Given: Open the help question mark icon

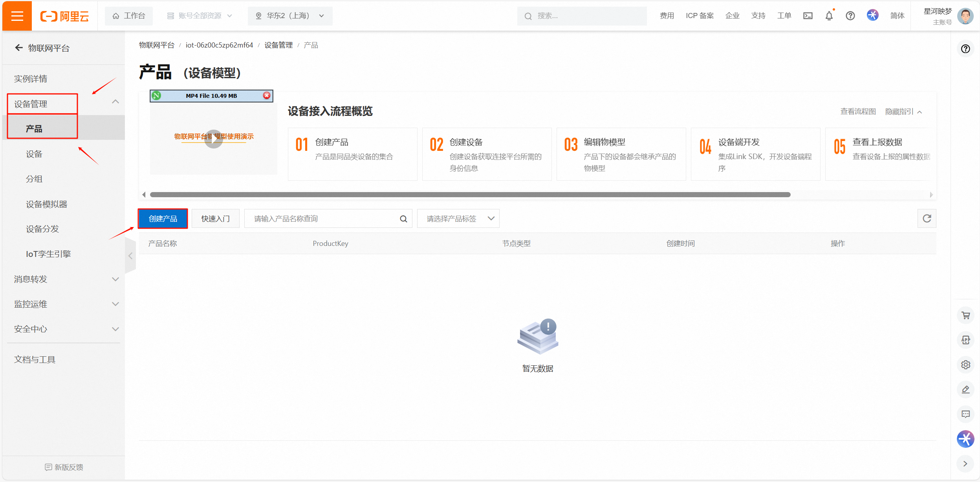Looking at the screenshot, I should click(850, 16).
